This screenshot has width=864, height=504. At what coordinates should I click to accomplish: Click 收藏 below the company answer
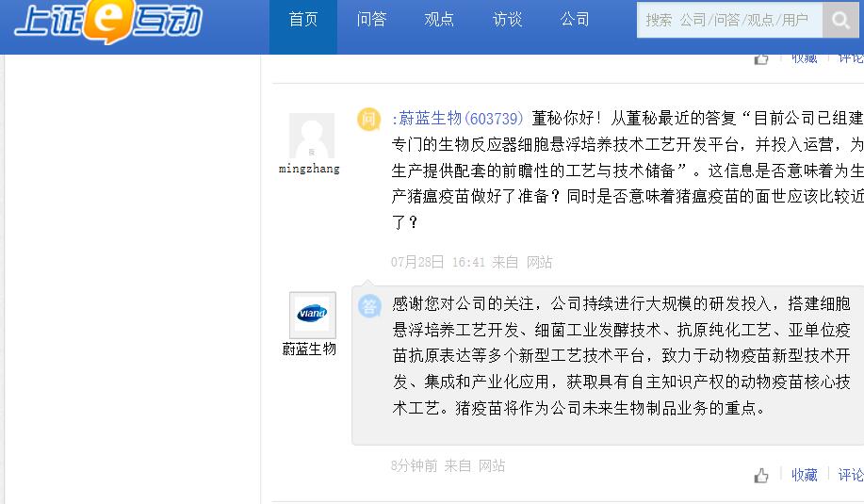point(805,475)
